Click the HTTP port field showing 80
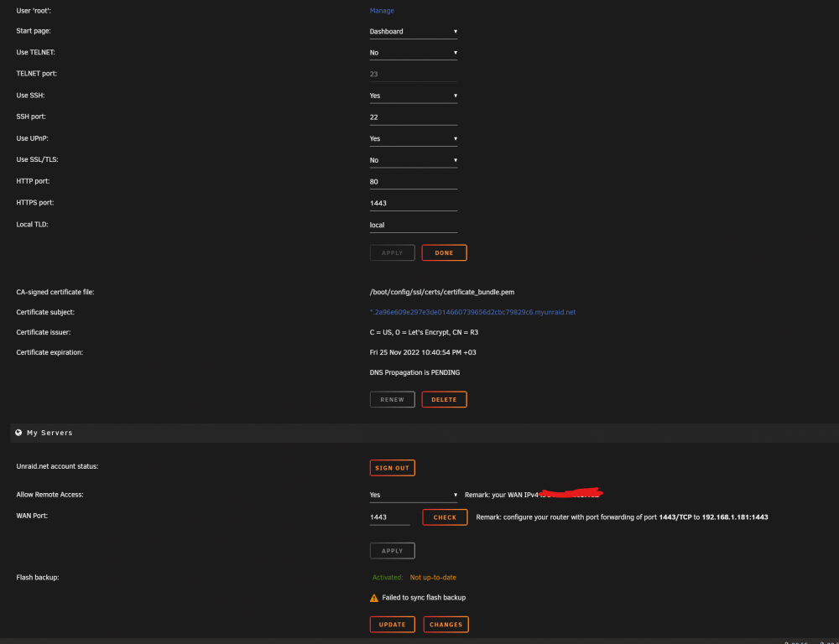Image resolution: width=839 pixels, height=644 pixels. pos(413,182)
